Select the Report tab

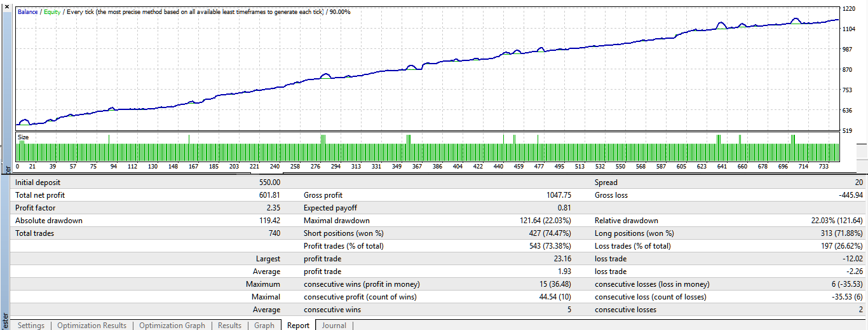click(298, 325)
